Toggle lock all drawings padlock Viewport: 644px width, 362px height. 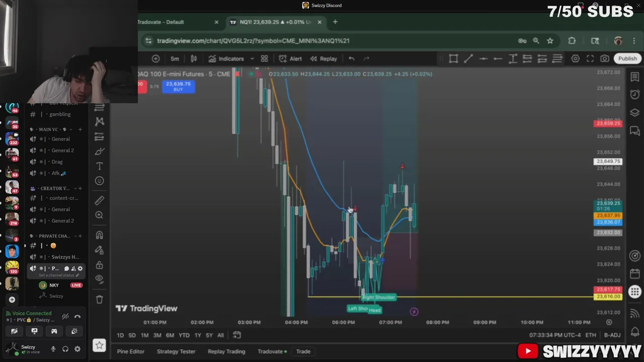pyautogui.click(x=99, y=264)
